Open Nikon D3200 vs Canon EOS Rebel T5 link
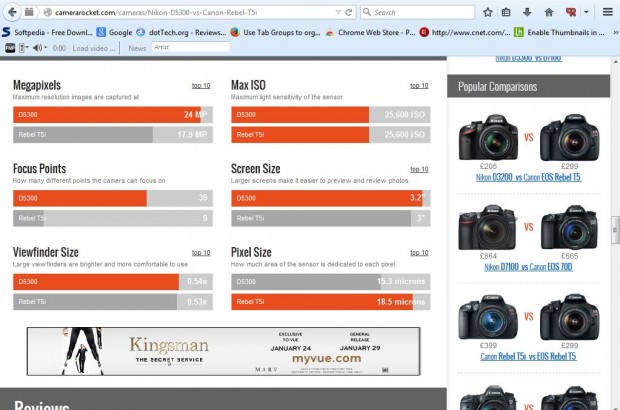 528,176
